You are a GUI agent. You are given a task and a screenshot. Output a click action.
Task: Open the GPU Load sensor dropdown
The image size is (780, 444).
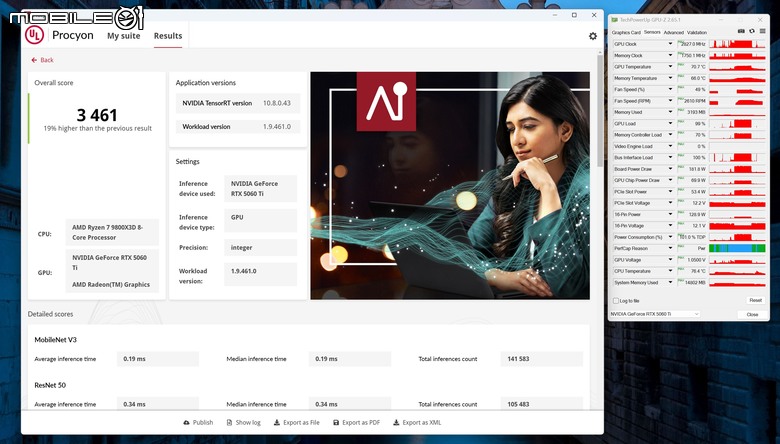670,123
